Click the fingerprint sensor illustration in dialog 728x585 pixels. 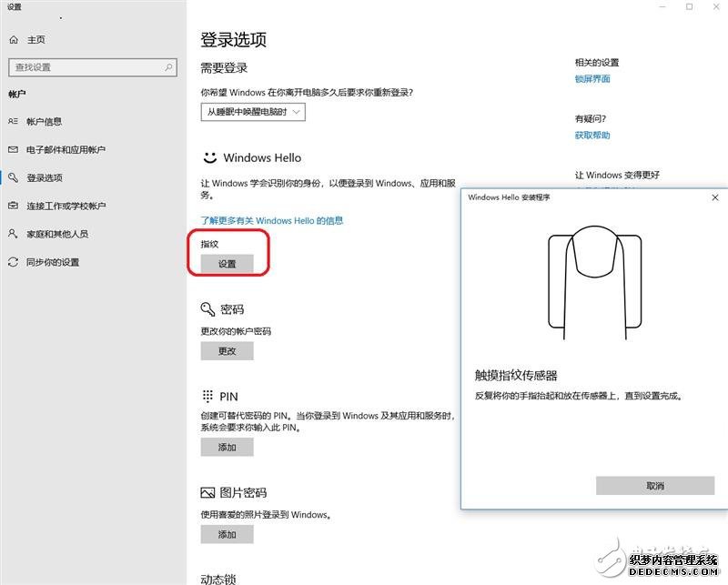click(x=595, y=283)
